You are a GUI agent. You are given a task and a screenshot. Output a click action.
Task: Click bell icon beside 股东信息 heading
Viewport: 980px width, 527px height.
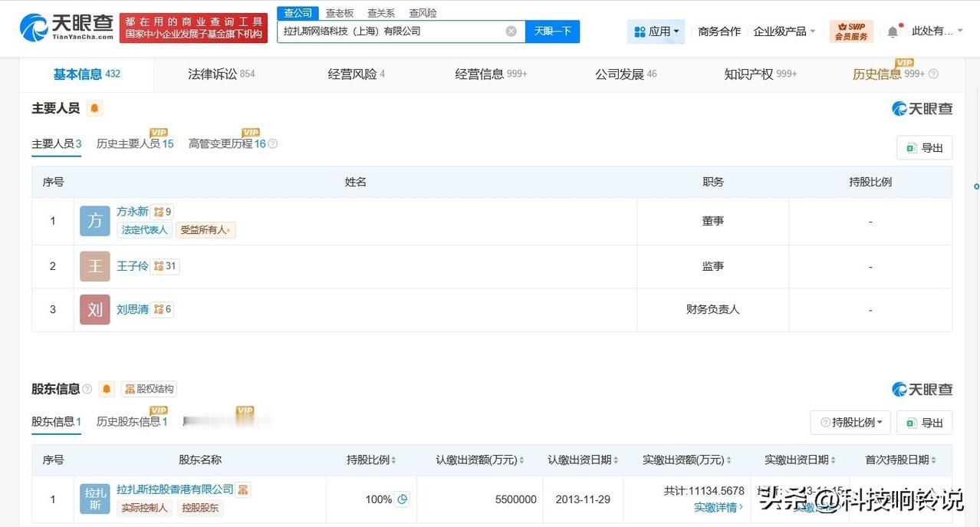107,389
